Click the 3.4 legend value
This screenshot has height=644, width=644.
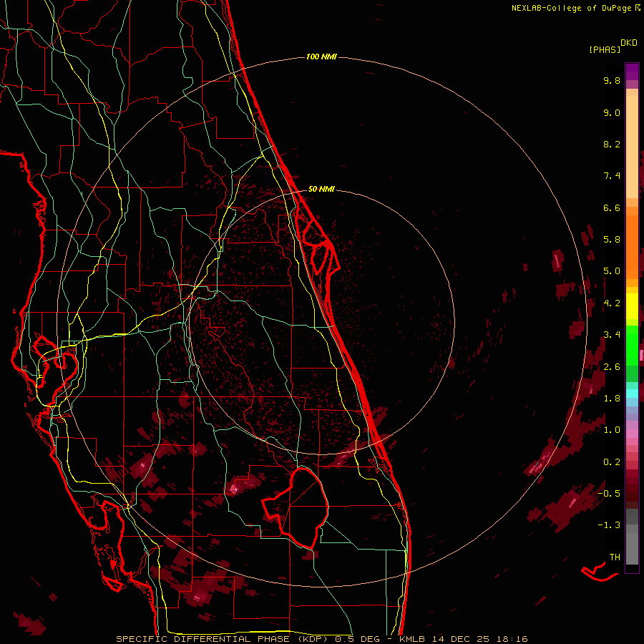pos(612,335)
